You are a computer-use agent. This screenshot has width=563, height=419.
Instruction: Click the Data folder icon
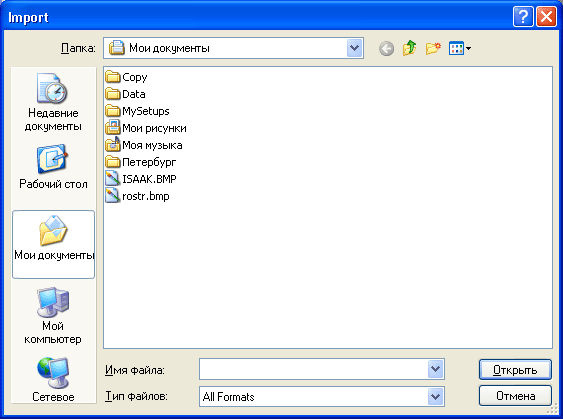point(113,94)
